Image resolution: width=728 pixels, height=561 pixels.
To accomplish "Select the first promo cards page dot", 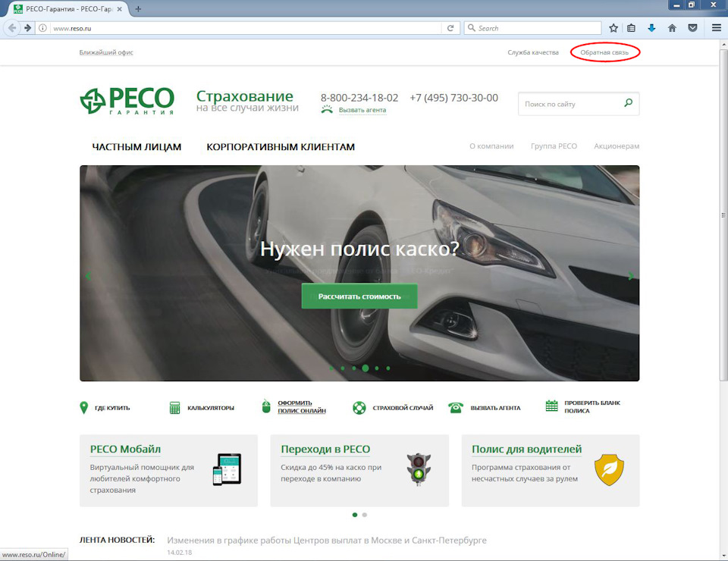I will coord(355,515).
